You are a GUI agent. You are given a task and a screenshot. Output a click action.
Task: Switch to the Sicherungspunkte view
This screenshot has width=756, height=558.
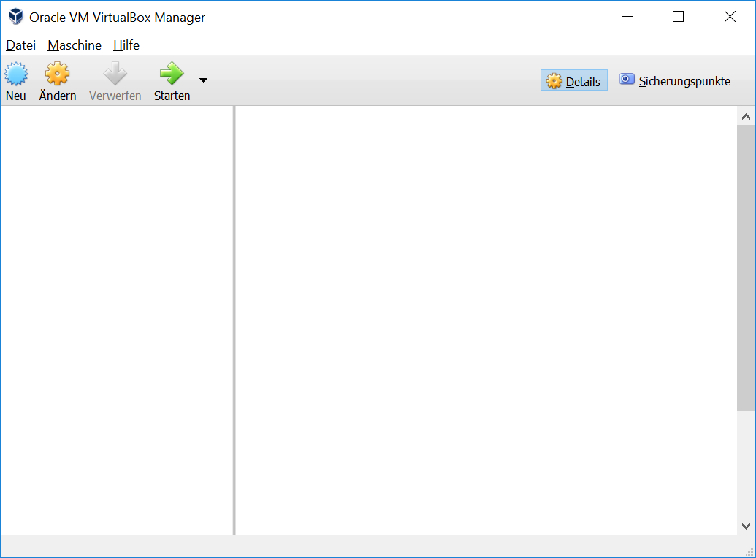674,80
